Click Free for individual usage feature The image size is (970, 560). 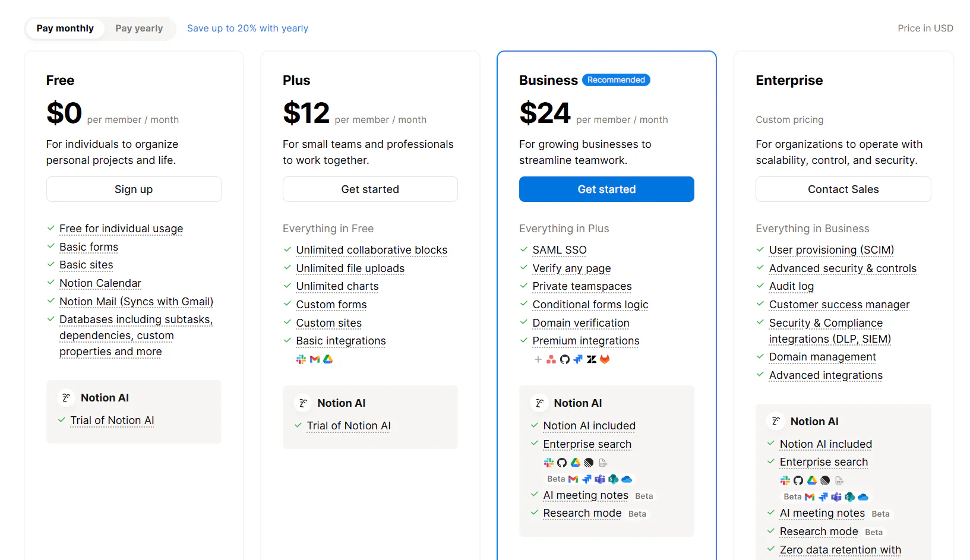pos(121,229)
